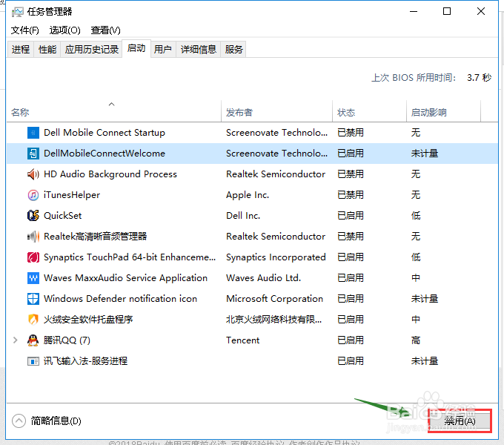Select the 启动 tab

coord(136,49)
